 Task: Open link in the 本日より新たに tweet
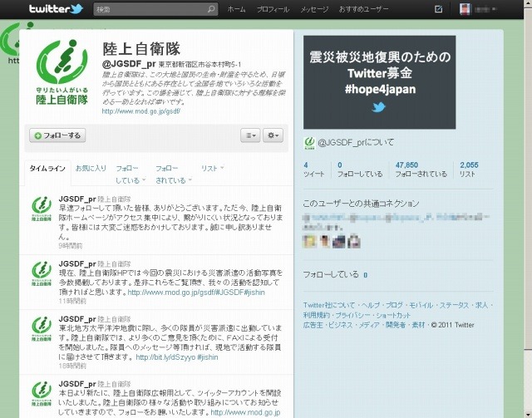coord(245,412)
